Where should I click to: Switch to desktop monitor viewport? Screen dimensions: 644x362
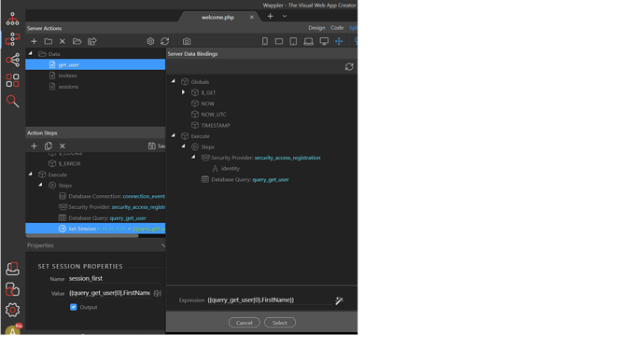pyautogui.click(x=324, y=41)
